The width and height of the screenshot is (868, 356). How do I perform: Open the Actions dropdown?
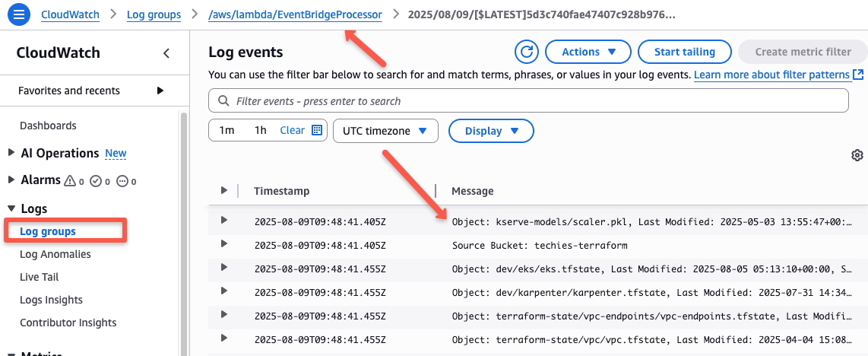point(588,52)
